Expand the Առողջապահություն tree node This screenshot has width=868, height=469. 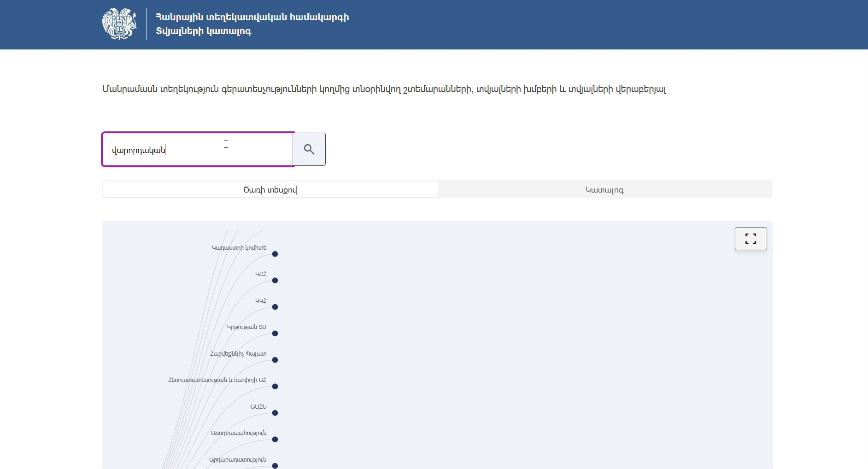pyautogui.click(x=275, y=440)
